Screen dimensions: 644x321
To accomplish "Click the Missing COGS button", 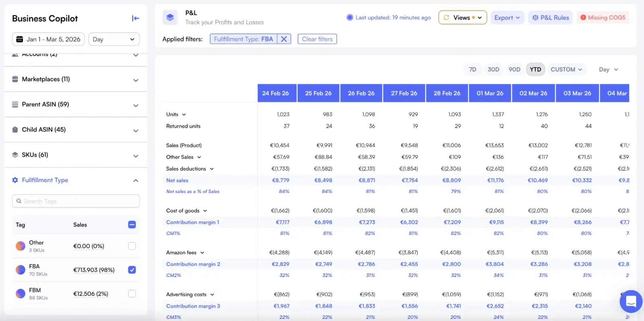I will tap(603, 17).
